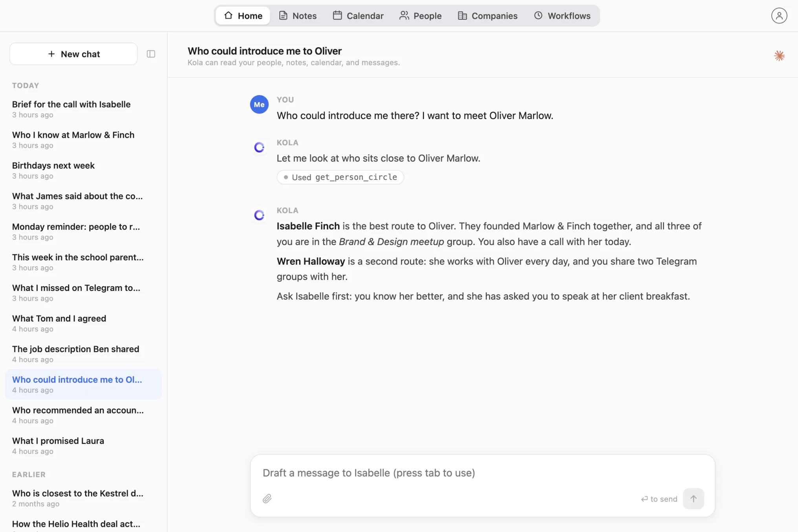This screenshot has width=798, height=532.
Task: Switch to the Companies tab
Action: tap(487, 16)
